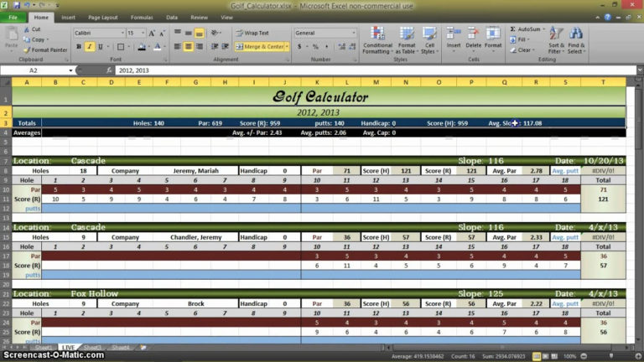Click the Merge & Center button

click(x=261, y=47)
